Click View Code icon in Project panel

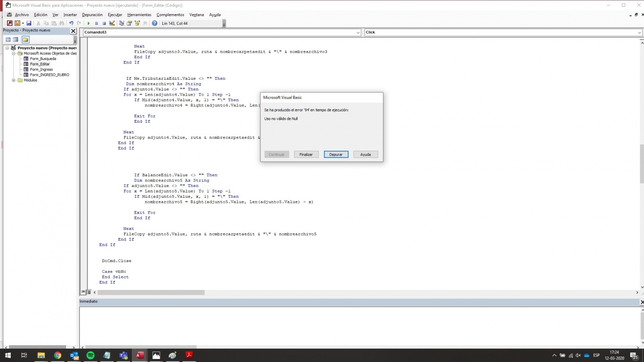8,39
